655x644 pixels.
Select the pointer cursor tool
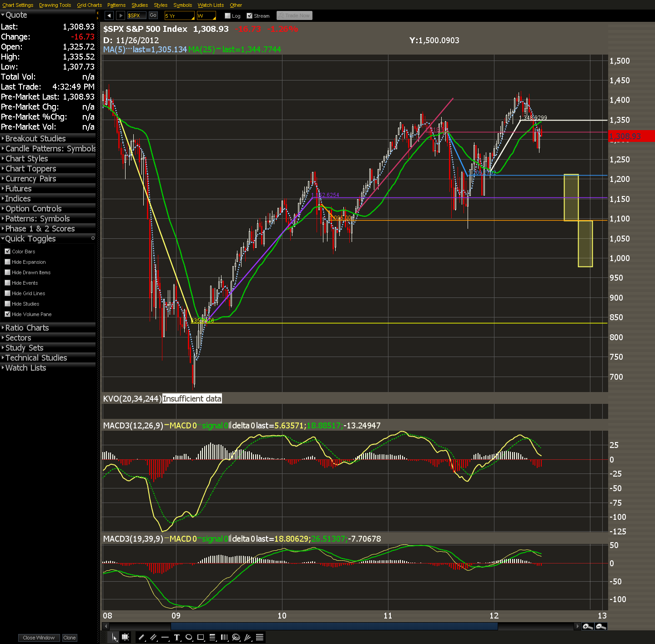click(x=114, y=638)
